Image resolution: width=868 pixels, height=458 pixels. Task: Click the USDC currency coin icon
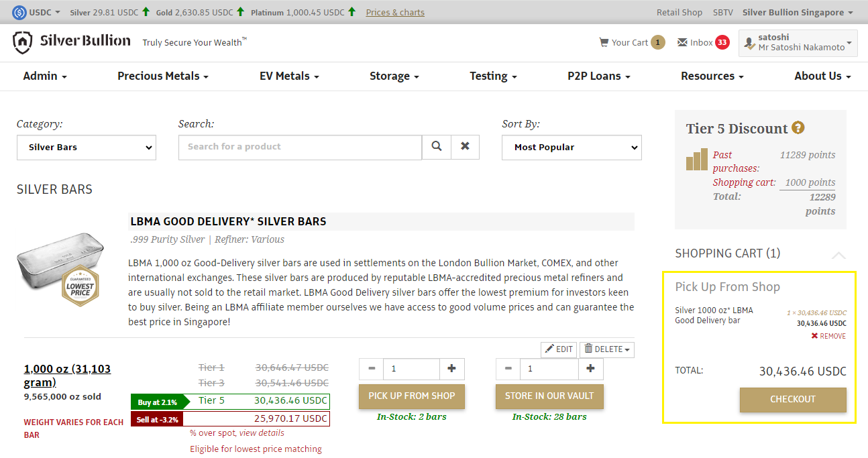tap(19, 12)
